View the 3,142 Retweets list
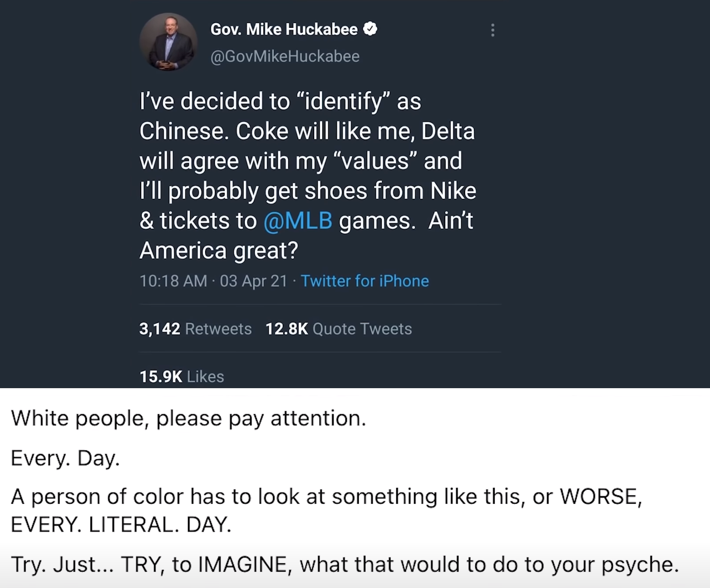This screenshot has width=710, height=588. pos(195,329)
